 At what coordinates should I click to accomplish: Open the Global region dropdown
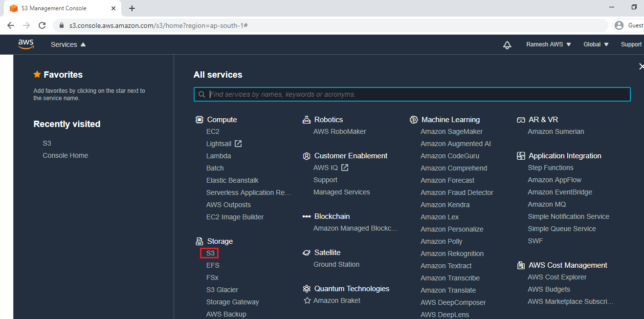point(596,44)
